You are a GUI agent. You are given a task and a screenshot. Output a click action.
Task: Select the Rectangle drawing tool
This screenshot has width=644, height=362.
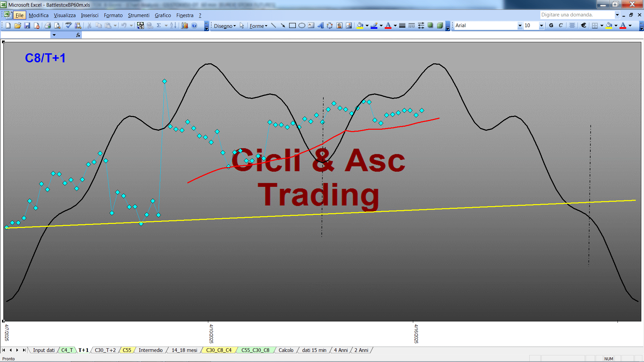pyautogui.click(x=292, y=25)
